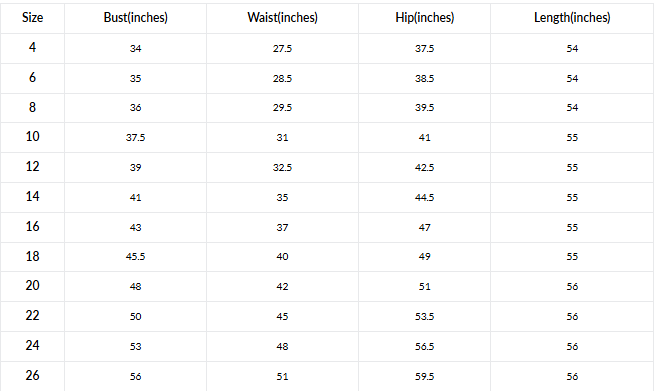Select hip value 59.5 for size 26

(x=424, y=376)
